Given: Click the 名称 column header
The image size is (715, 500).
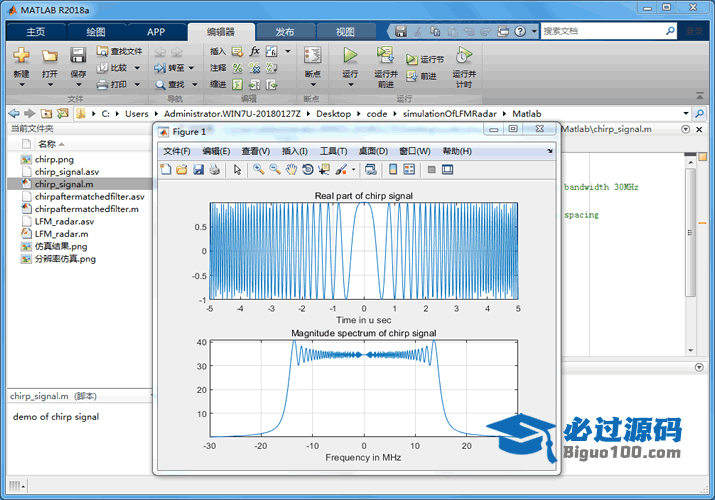Looking at the screenshot, I should click(x=47, y=144).
